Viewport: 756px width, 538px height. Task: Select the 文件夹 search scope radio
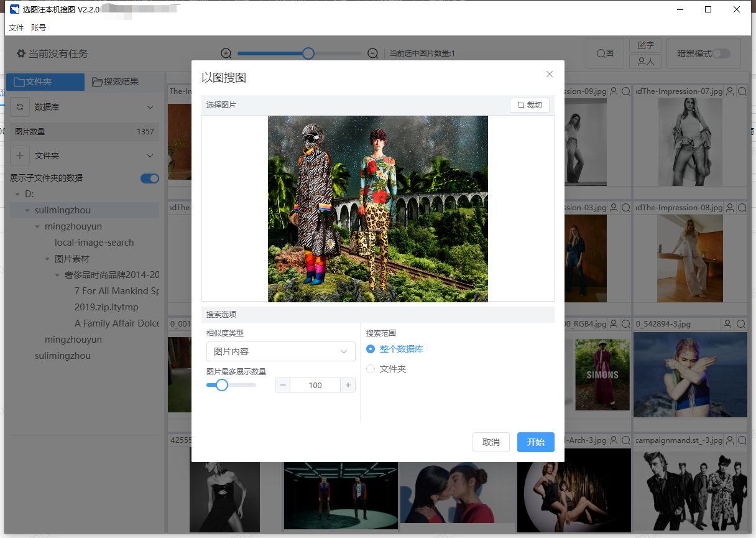pyautogui.click(x=371, y=369)
